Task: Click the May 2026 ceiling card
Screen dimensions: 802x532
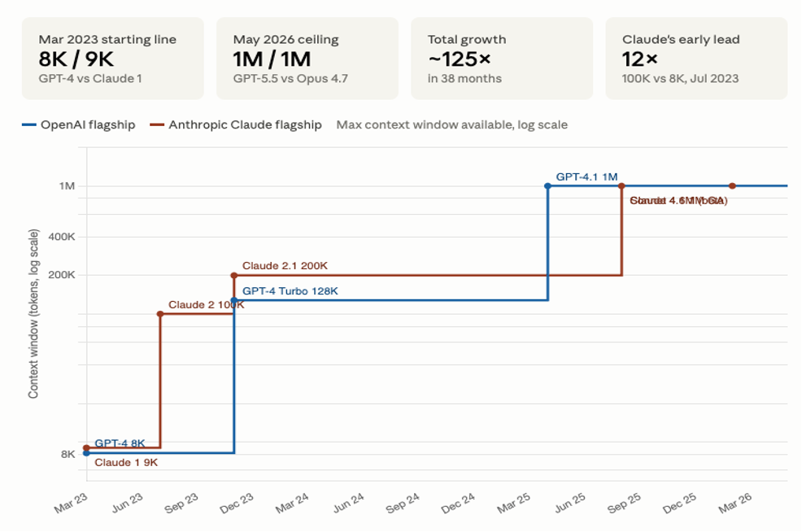Action: click(307, 59)
